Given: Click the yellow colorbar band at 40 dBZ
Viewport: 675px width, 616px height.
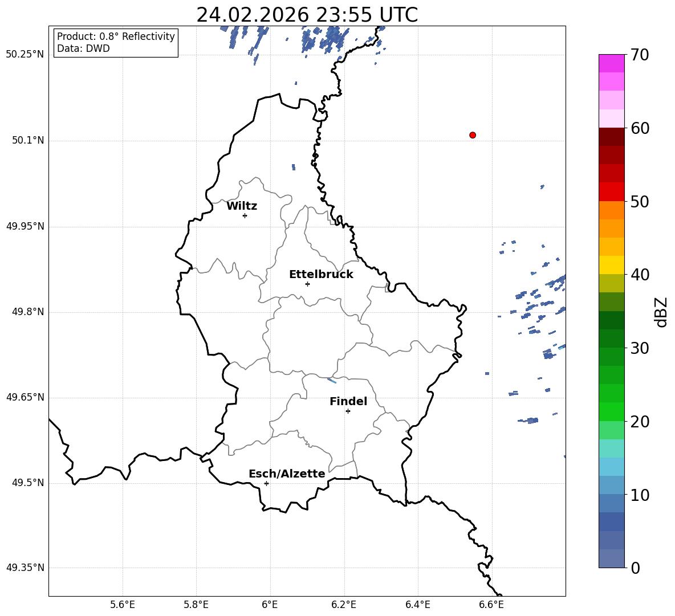Looking at the screenshot, I should coord(611,265).
